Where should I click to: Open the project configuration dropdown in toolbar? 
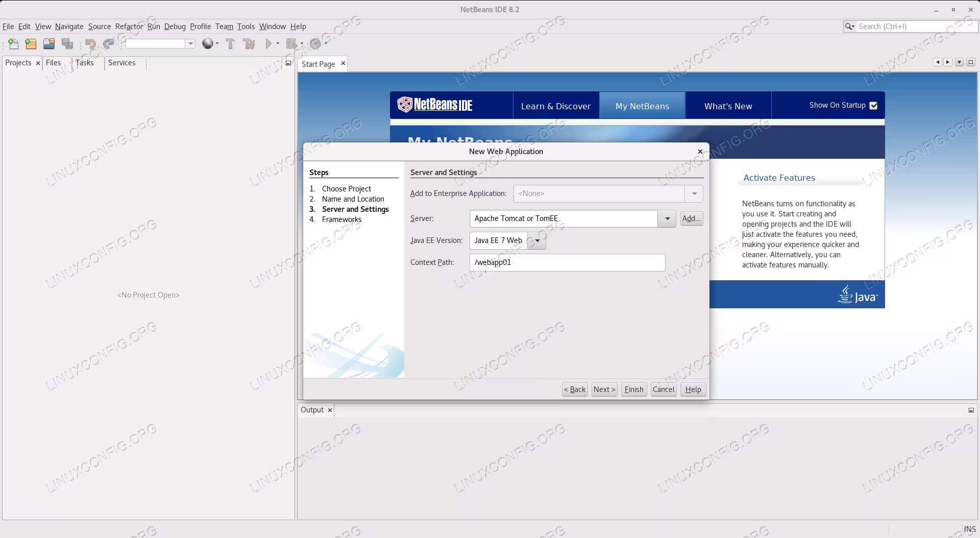pyautogui.click(x=191, y=44)
